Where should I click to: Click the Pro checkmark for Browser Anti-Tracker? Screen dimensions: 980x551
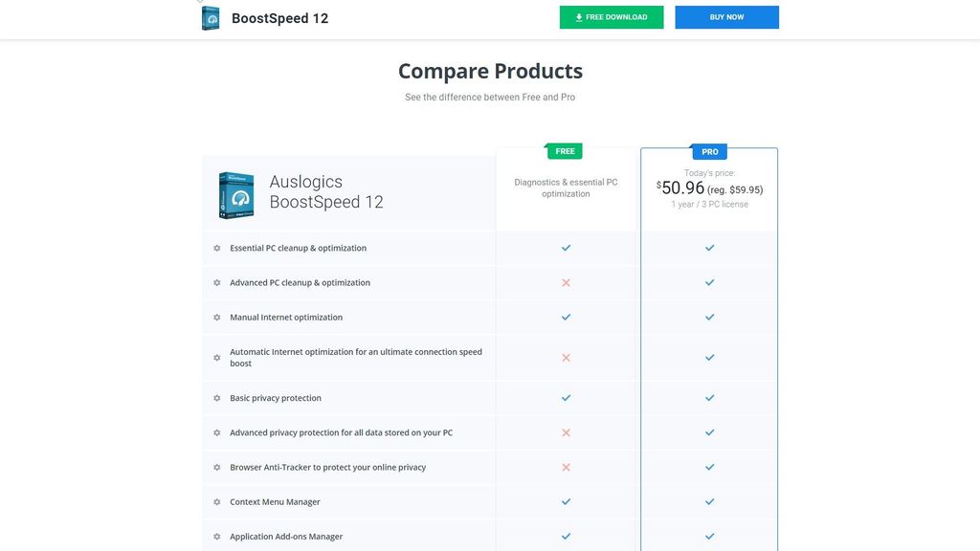pos(710,467)
